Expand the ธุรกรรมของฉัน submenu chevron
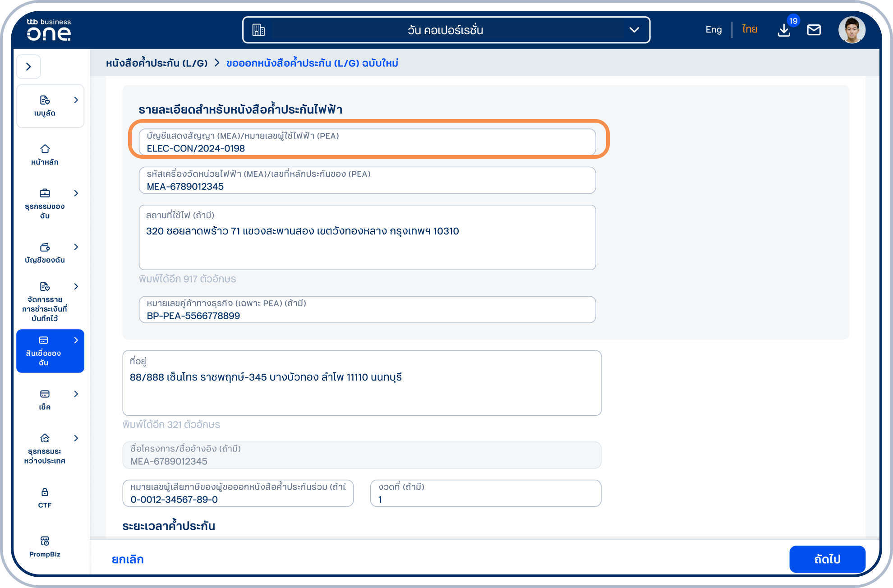The image size is (893, 588). (76, 193)
